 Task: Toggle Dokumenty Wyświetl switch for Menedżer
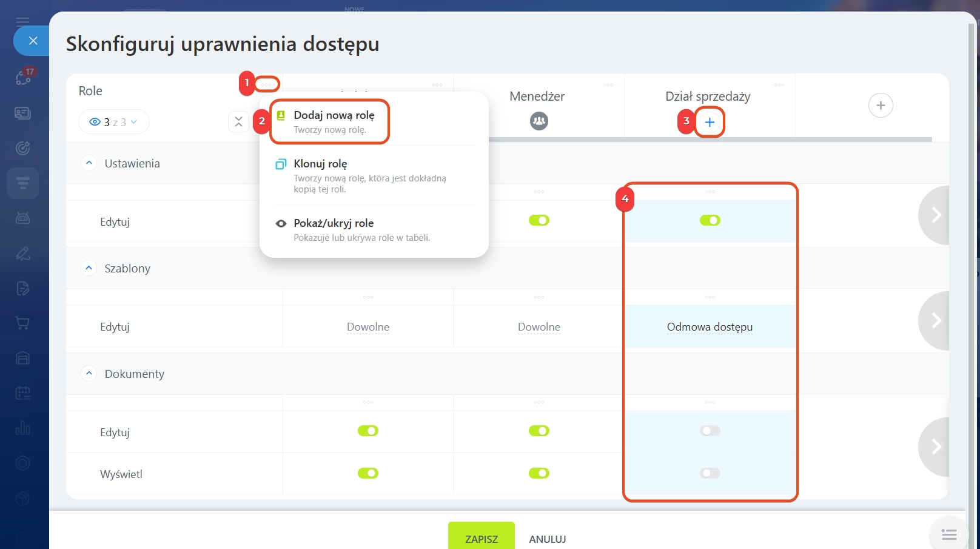(539, 473)
